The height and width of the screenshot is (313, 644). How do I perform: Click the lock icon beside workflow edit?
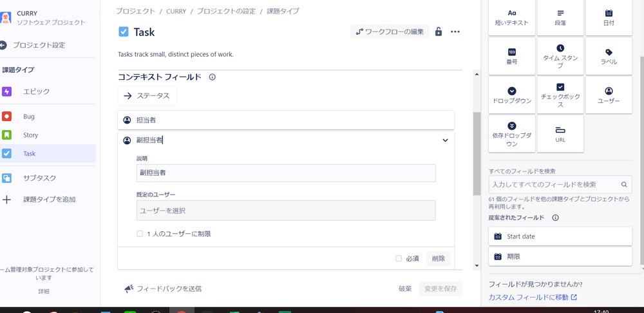[439, 32]
